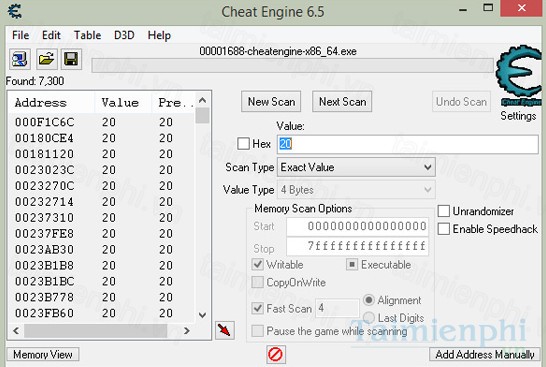Toggle the CopyOnWrite checkbox
The height and width of the screenshot is (367, 546).
[258, 282]
